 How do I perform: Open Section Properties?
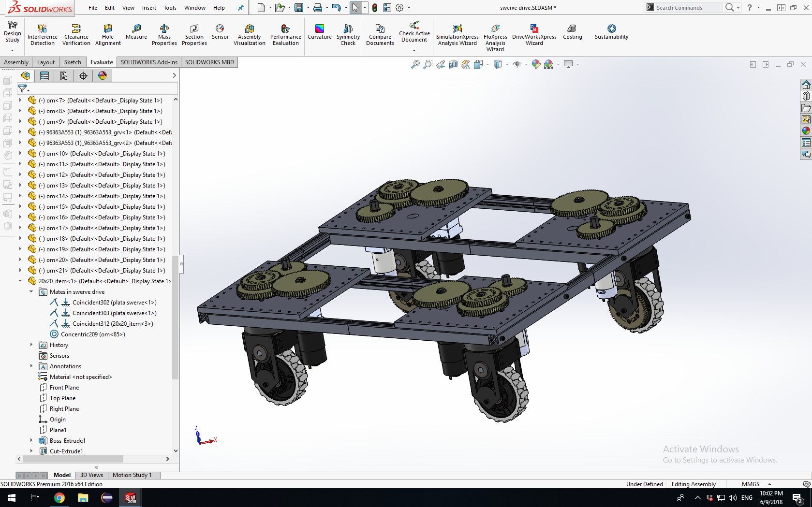point(194,35)
